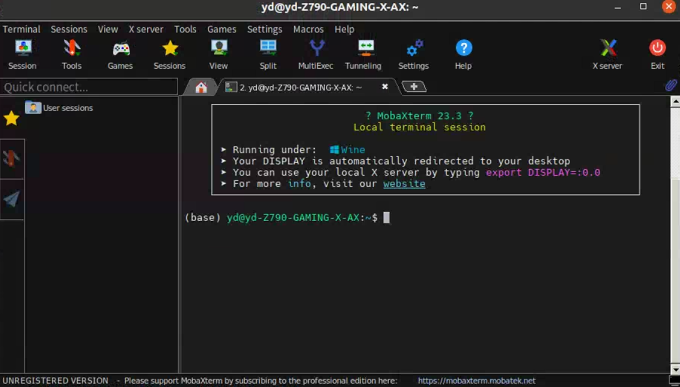Select the sidebar paper plane Macros tab
The width and height of the screenshot is (680, 387).
[11, 199]
